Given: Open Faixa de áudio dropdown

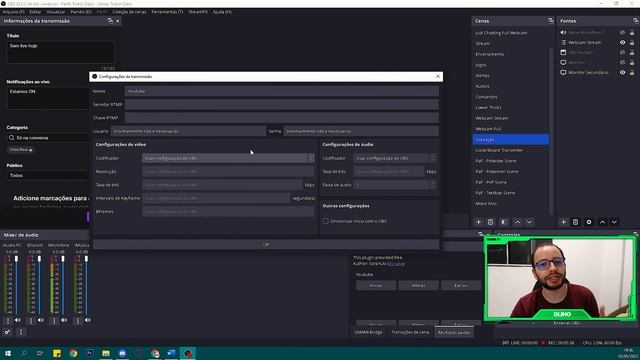Looking at the screenshot, I should (395, 185).
